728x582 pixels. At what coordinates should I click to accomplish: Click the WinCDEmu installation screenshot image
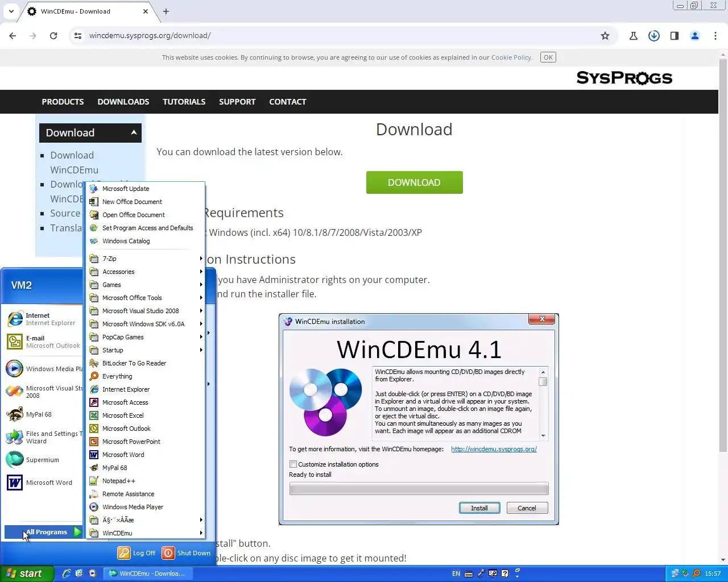[419, 419]
